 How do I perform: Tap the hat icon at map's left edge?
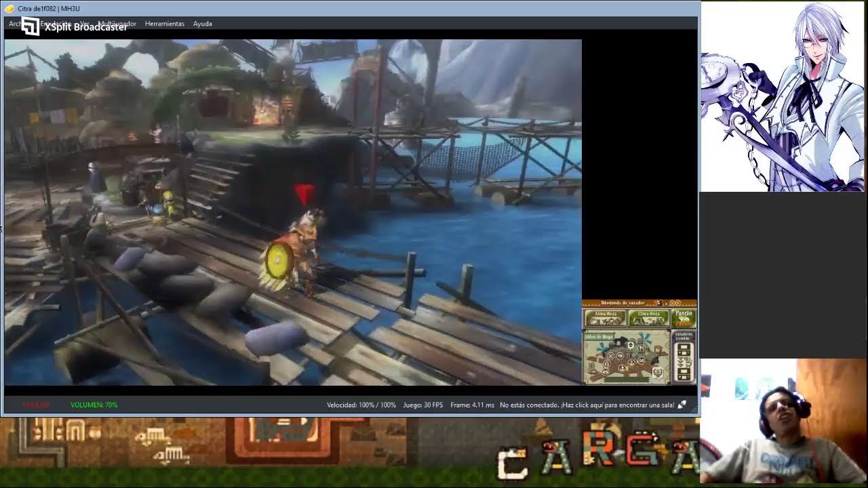click(606, 371)
